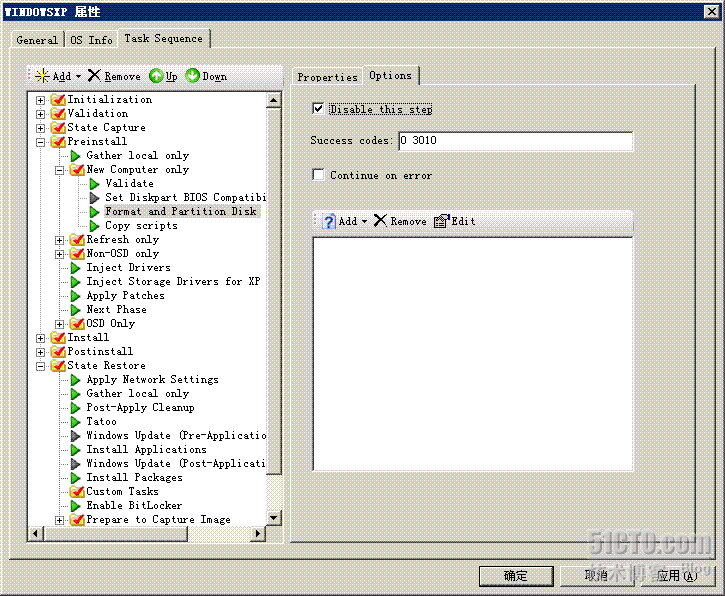The width and height of the screenshot is (725, 596).
Task: Click the Initialization folder icon
Action: pyautogui.click(x=58, y=99)
